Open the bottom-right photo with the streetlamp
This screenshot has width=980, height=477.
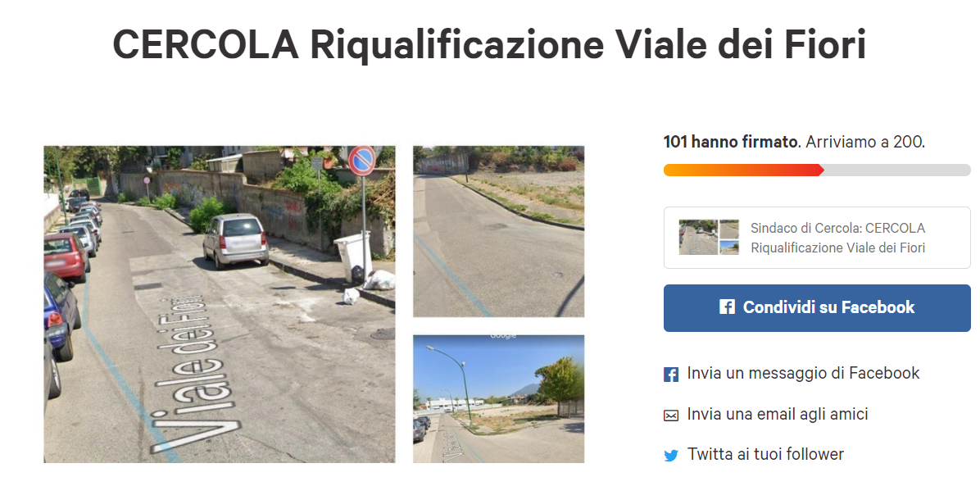(499, 399)
